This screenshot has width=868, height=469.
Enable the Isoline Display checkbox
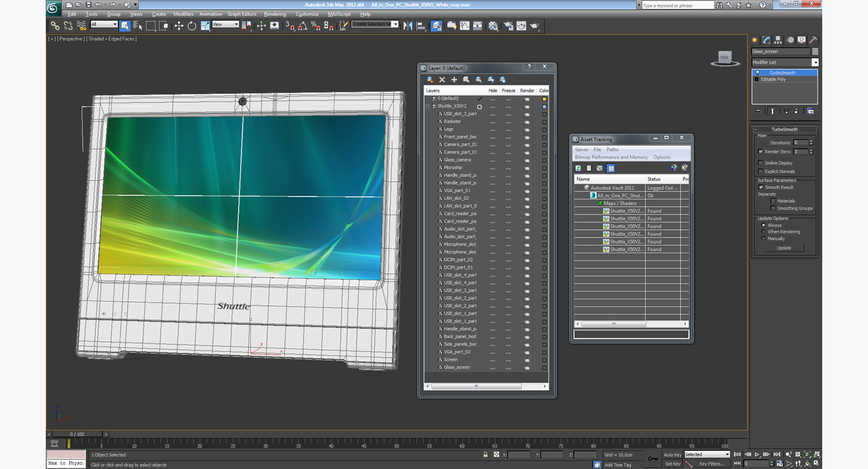pyautogui.click(x=761, y=163)
